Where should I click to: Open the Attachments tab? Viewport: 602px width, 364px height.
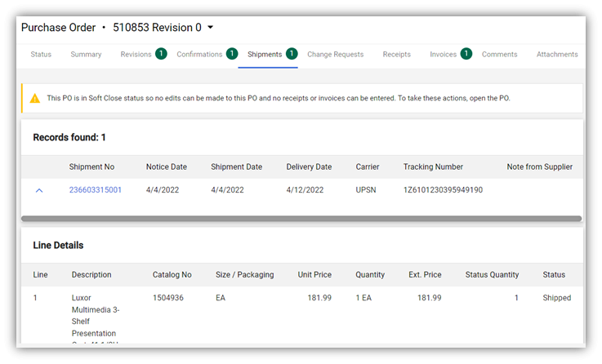coord(557,55)
